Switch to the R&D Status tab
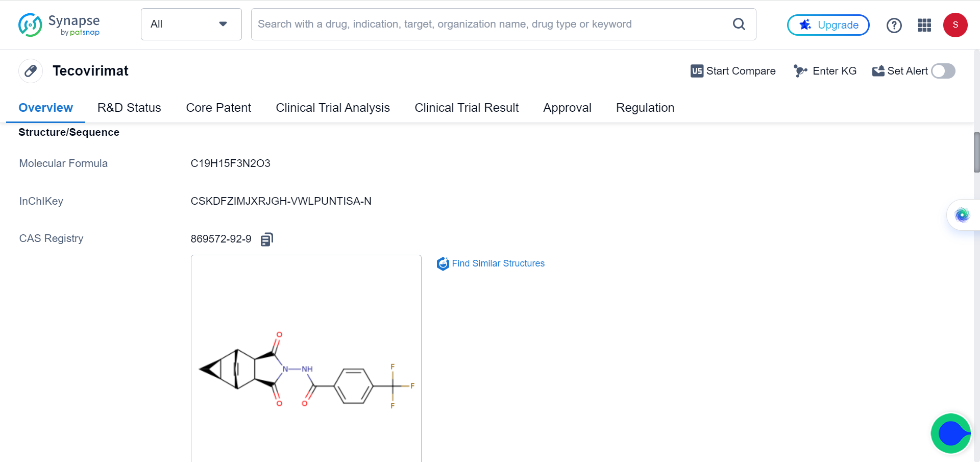 click(129, 108)
